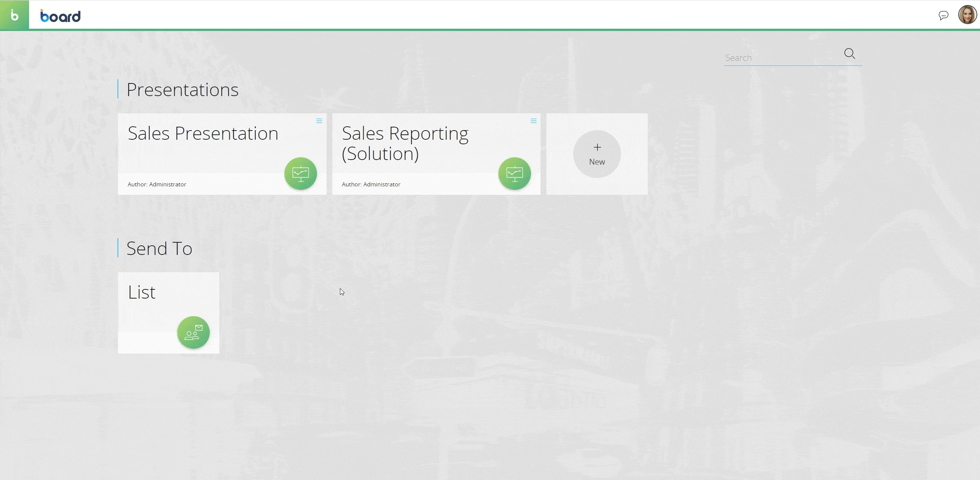Image resolution: width=980 pixels, height=480 pixels.
Task: Click the plus sign above New
Action: [597, 147]
